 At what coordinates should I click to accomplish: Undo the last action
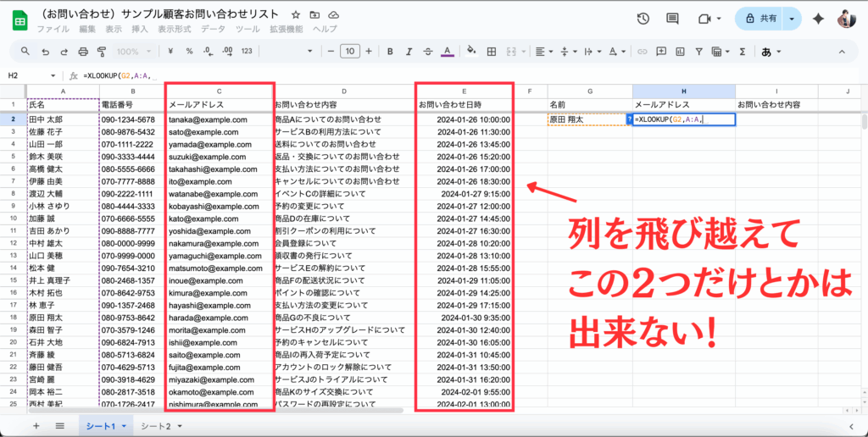coord(46,52)
